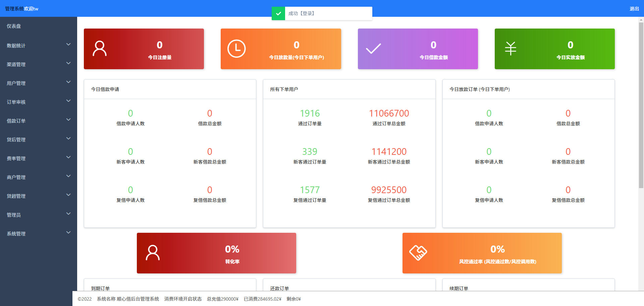The width and height of the screenshot is (644, 306).
Task: Open the 系统管理 sidebar menu
Action: (x=39, y=233)
